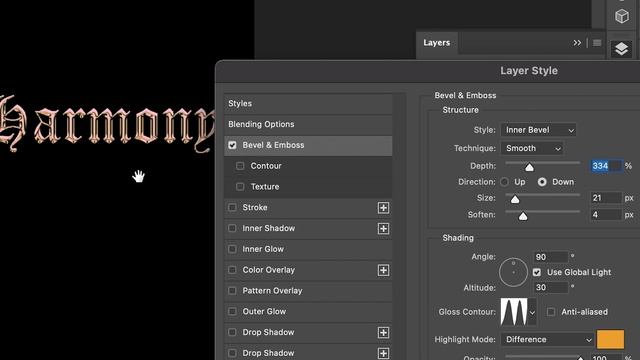The image size is (640, 360).
Task: Open the Color Overlay settings
Action: tap(308, 270)
